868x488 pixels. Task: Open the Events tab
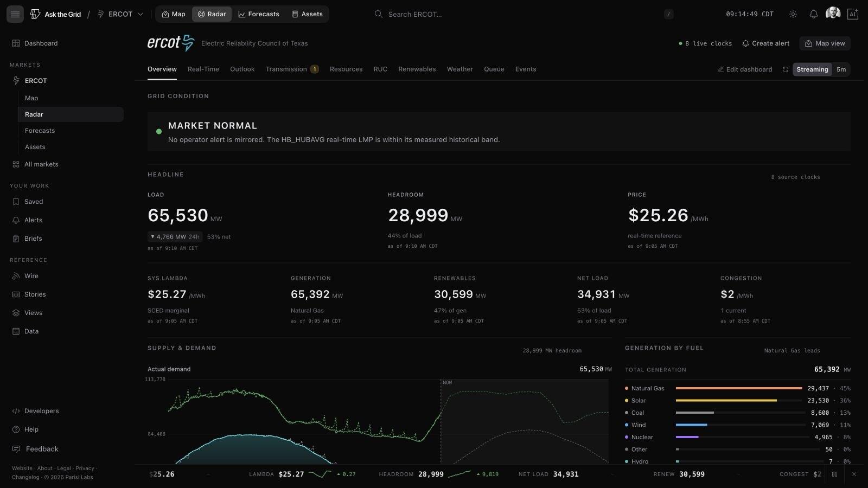tap(526, 69)
